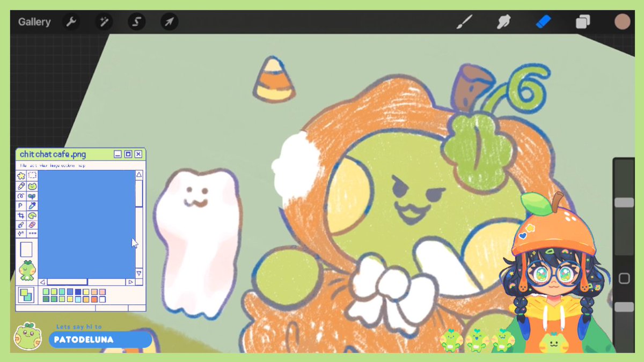This screenshot has width=644, height=362.
Task: Select the Transform arrow tool
Action: tap(169, 21)
